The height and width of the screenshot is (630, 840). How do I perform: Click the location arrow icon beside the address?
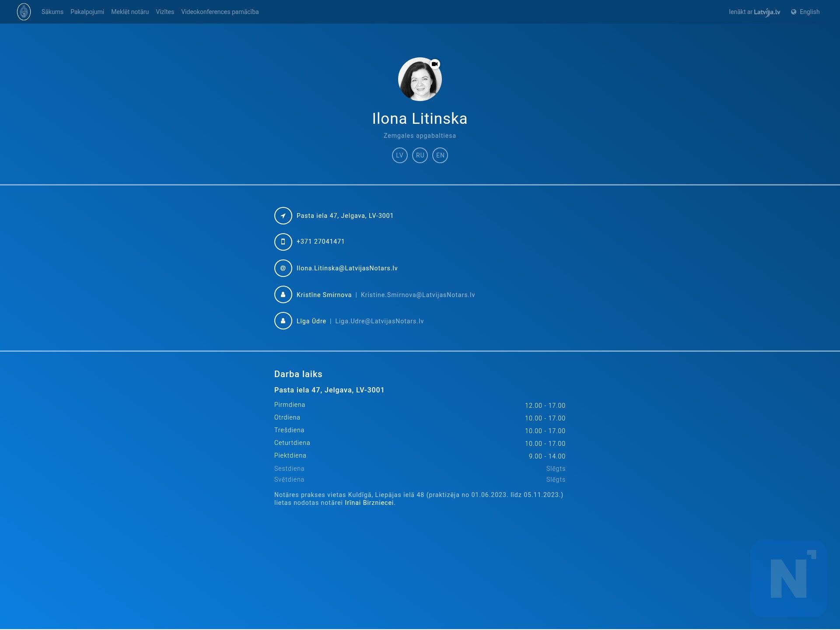point(283,216)
